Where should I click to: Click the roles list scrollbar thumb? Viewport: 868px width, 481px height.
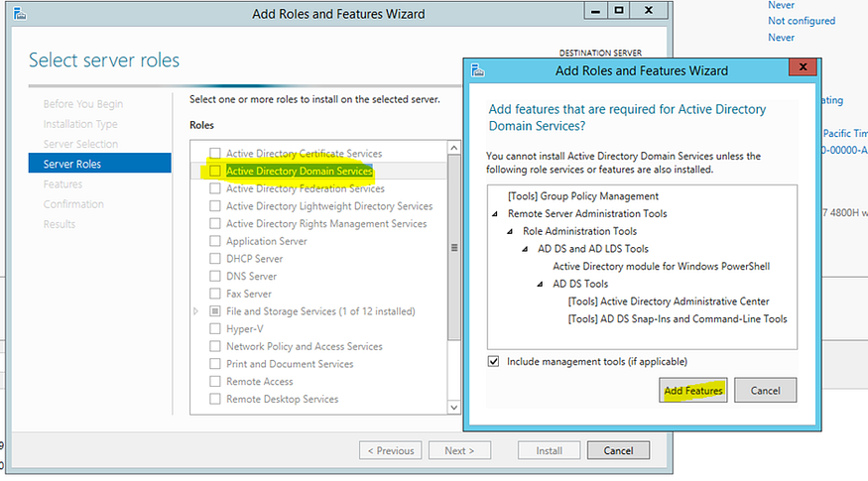pyautogui.click(x=454, y=248)
